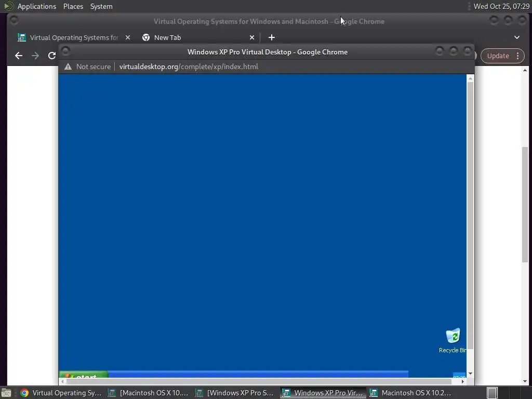
Task: Open the Places menu
Action: pos(73,6)
